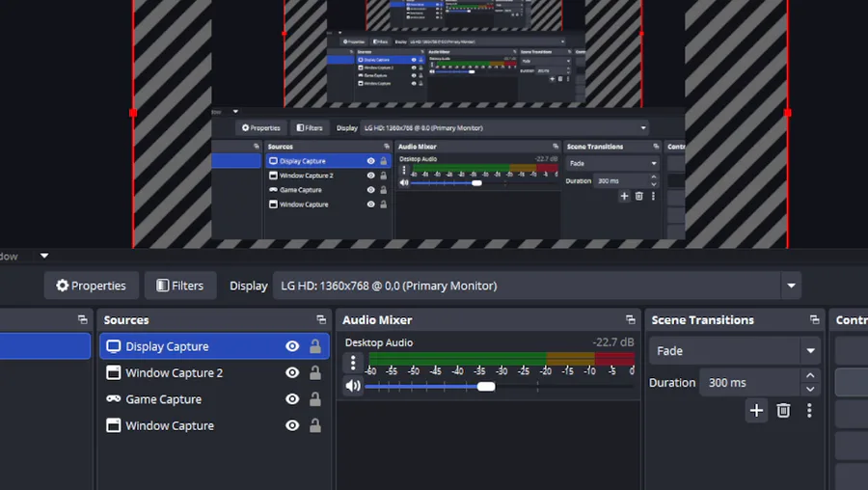Open Filters for the selected source
This screenshot has height=490, width=868.
tap(180, 286)
